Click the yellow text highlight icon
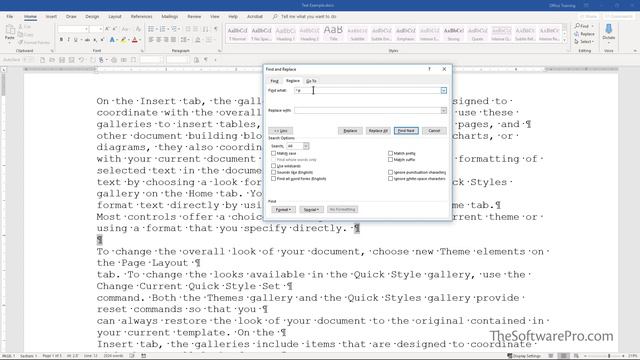 pyautogui.click(x=123, y=40)
